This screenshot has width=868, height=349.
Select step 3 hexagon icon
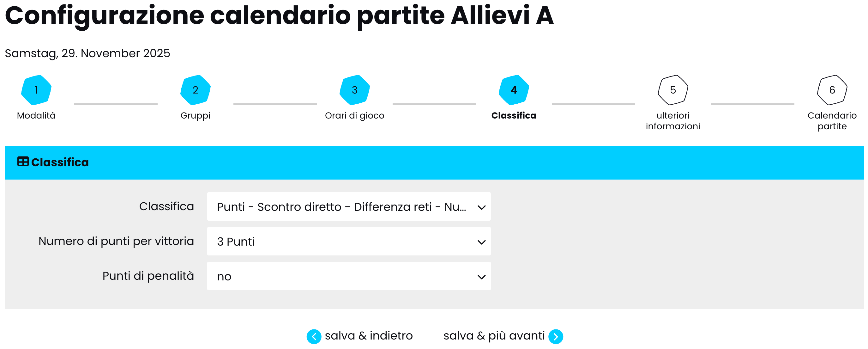[x=354, y=90]
